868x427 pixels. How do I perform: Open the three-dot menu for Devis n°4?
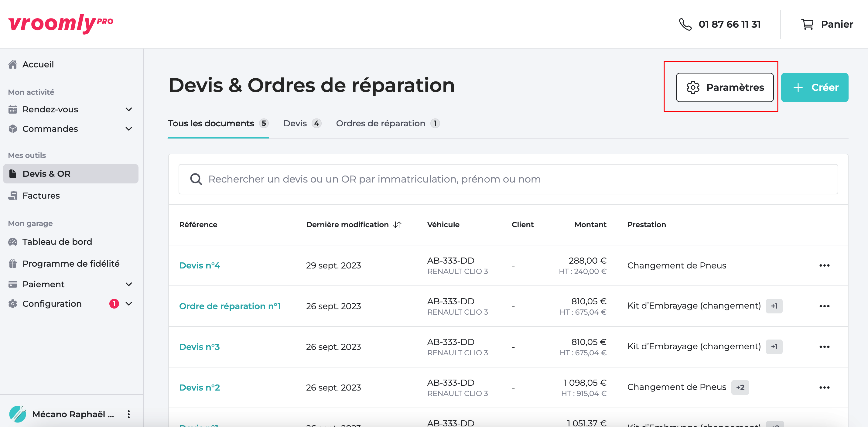tap(824, 265)
